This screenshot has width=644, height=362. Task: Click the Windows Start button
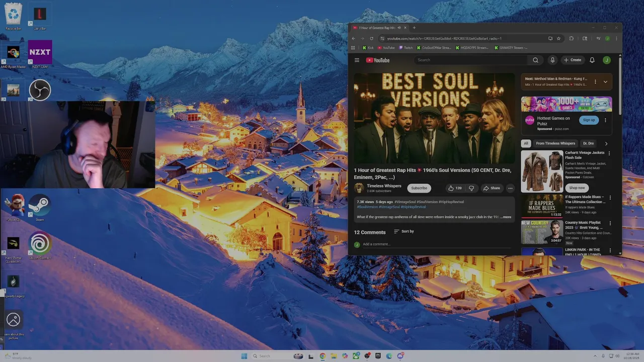click(244, 356)
